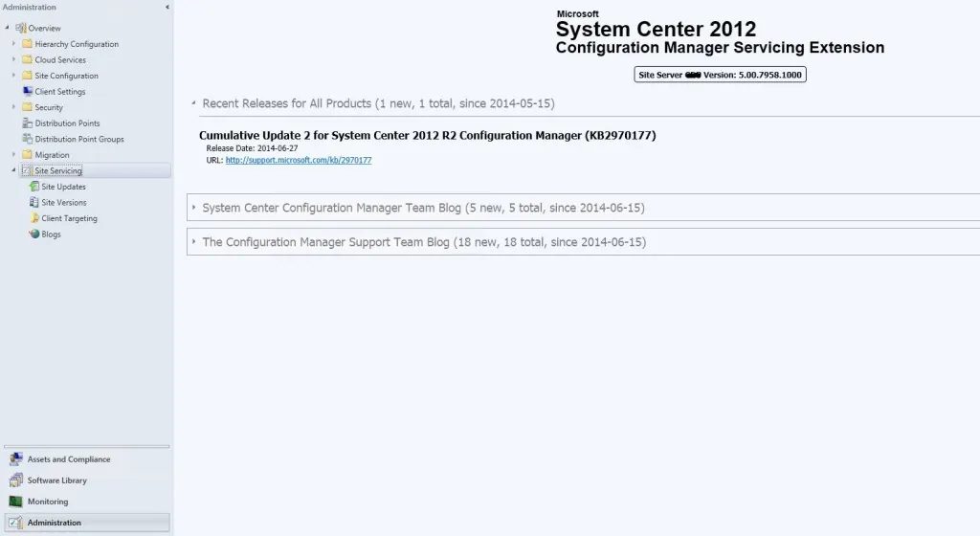Click the Monitoring workspace icon
Screen dimensions: 980x536
15,502
